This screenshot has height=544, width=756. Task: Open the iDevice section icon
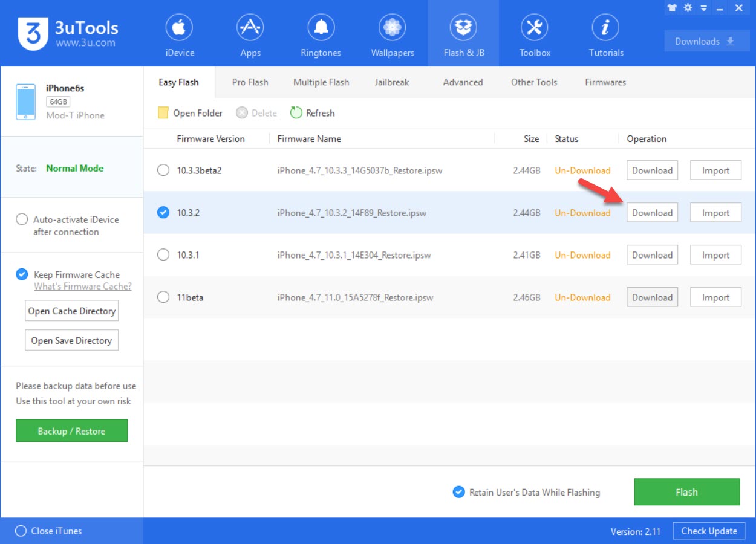click(180, 28)
